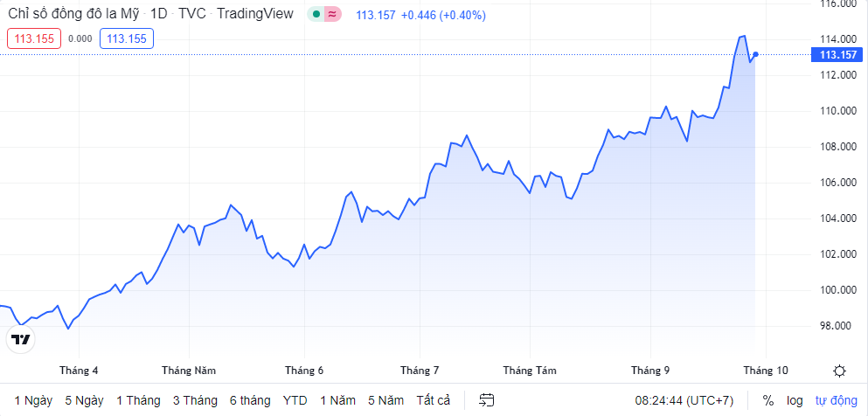Viewport: 868px width, 416px height.
Task: Click the red sell price 113.155 button
Action: pos(34,38)
